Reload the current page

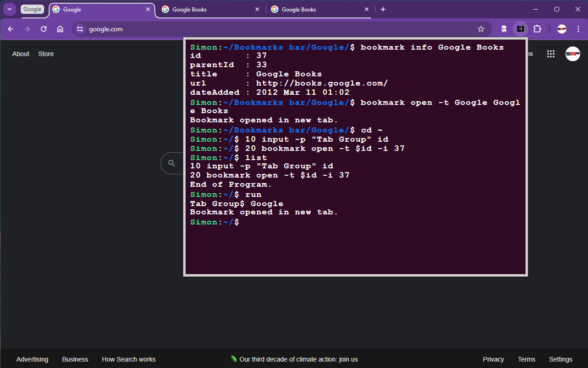point(44,29)
